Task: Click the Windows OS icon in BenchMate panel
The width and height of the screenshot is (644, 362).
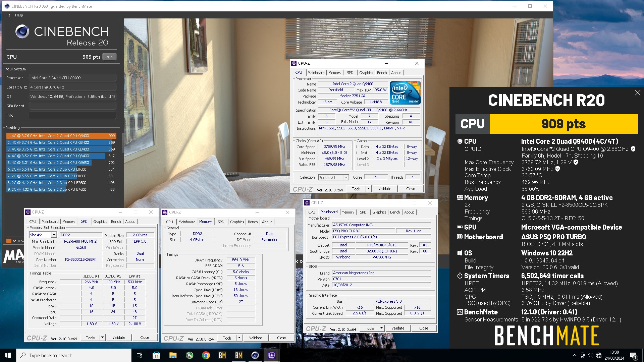Action: (x=460, y=253)
